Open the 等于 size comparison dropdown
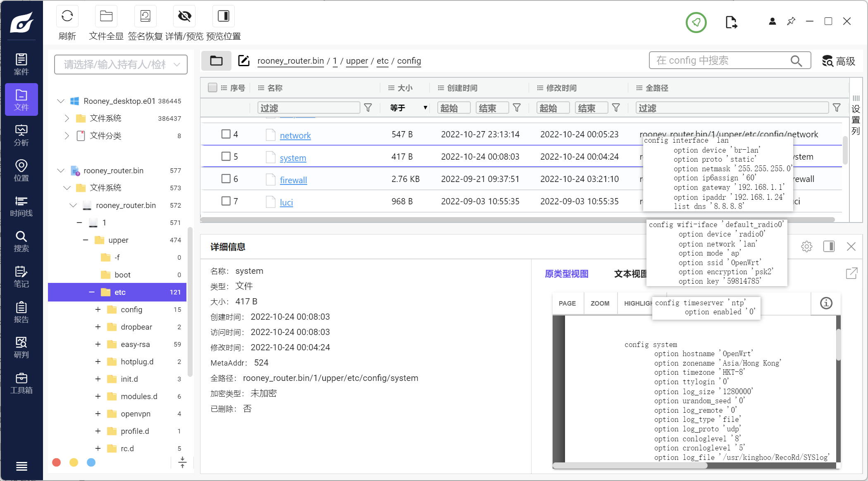The image size is (868, 481). tap(408, 108)
